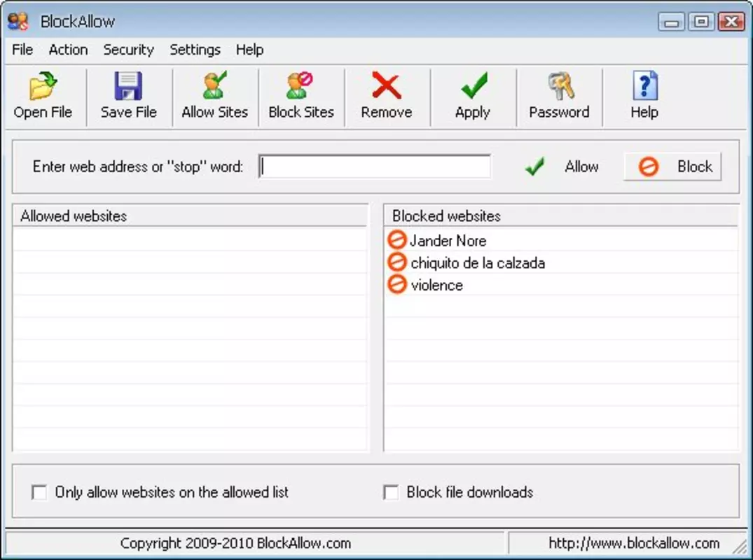
Task: Click the blocked icon beside chiquito de la calzada
Action: tap(396, 262)
